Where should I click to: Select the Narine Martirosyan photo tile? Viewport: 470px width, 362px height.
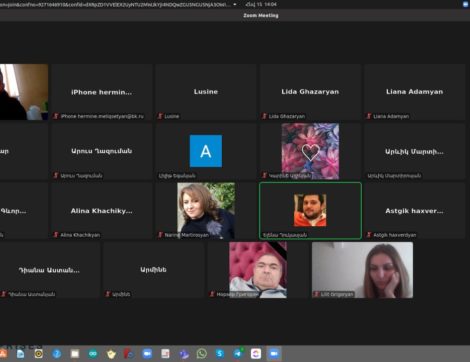206,211
